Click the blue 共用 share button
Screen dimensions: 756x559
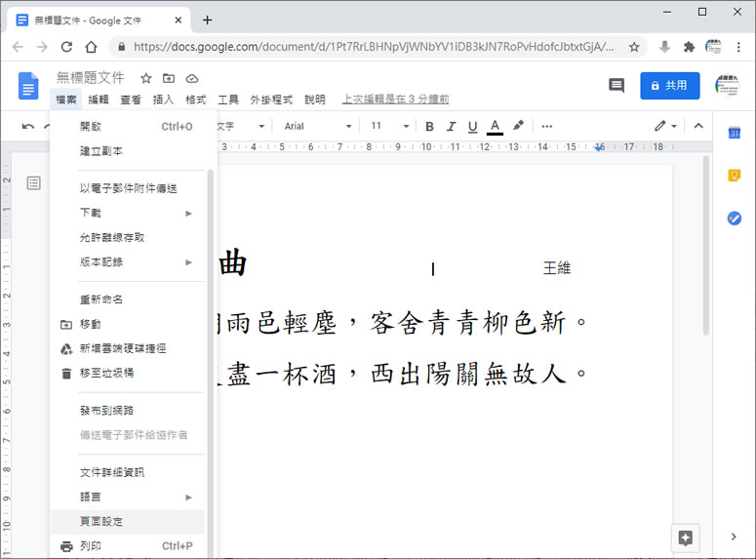[670, 86]
